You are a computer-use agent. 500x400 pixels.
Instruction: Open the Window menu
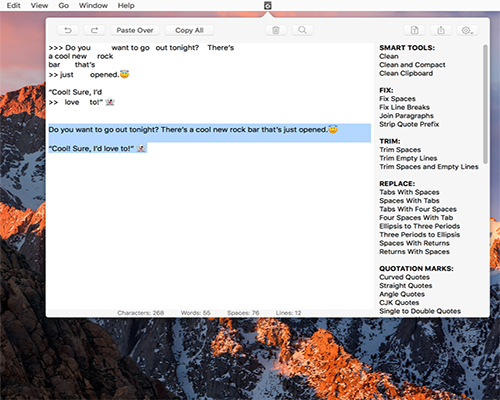click(93, 5)
